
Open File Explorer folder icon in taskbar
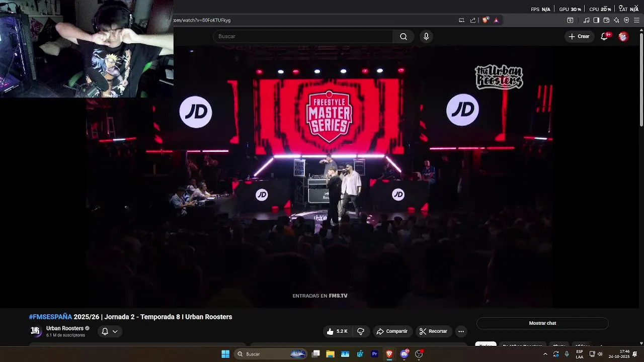click(x=330, y=354)
